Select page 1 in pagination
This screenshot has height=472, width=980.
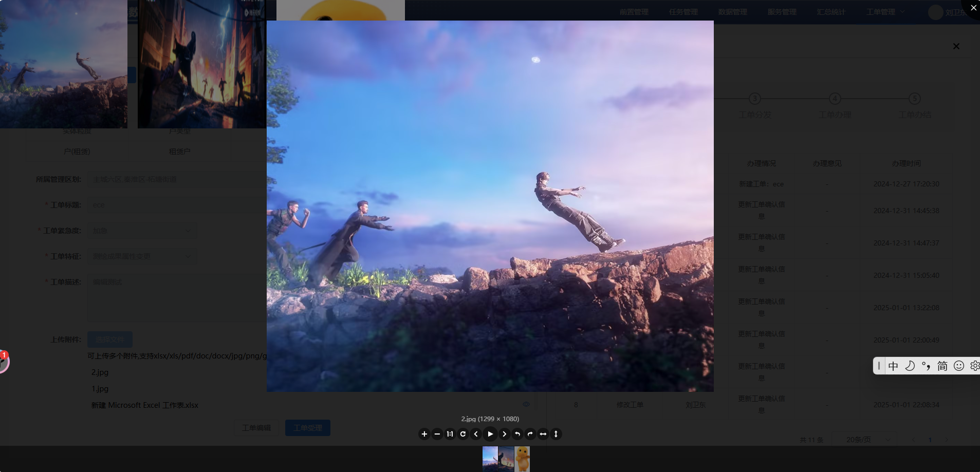[x=930, y=440]
